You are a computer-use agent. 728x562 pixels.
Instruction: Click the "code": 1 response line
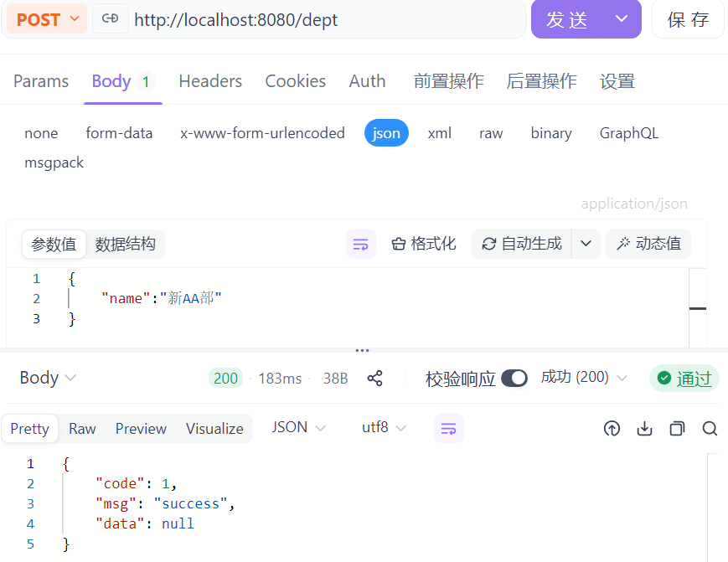point(136,483)
